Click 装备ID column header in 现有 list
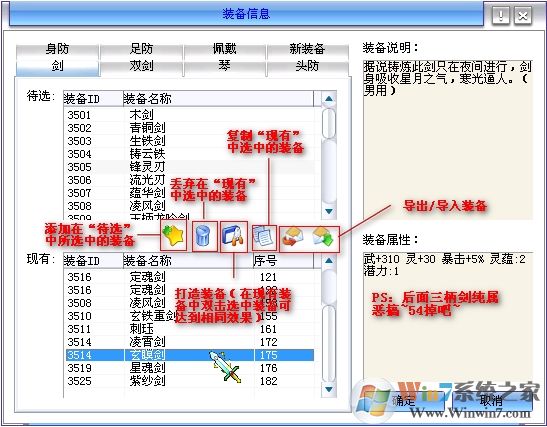This screenshot has width=547, height=427. [93, 261]
